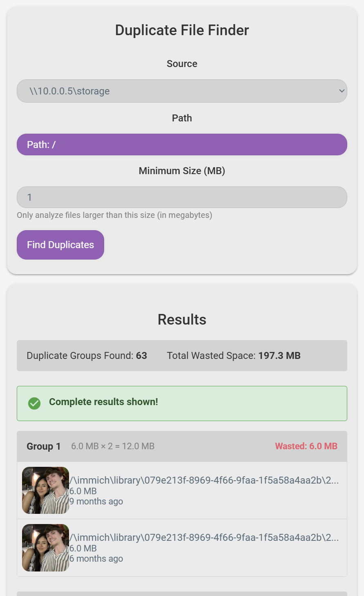Click the Duplicate Groups Found counter

[x=87, y=356]
